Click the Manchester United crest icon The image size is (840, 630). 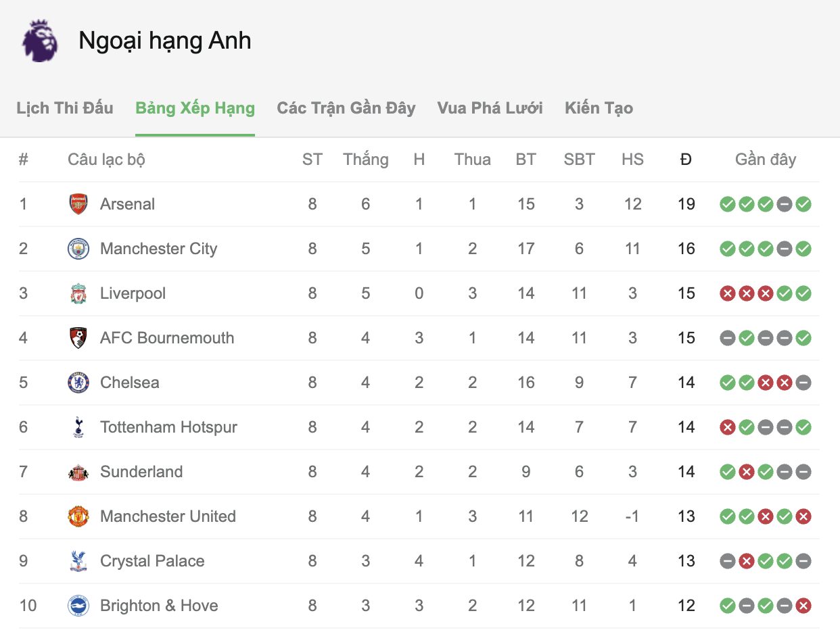78,516
